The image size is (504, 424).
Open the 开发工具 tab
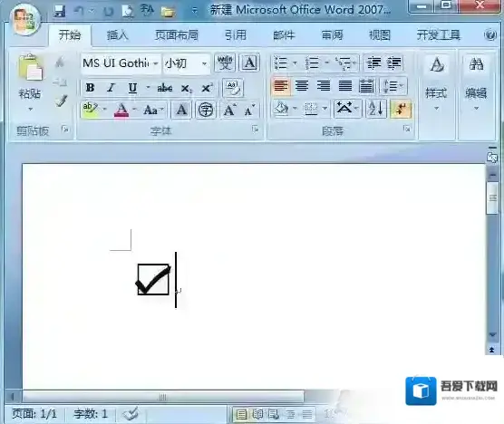tap(439, 34)
